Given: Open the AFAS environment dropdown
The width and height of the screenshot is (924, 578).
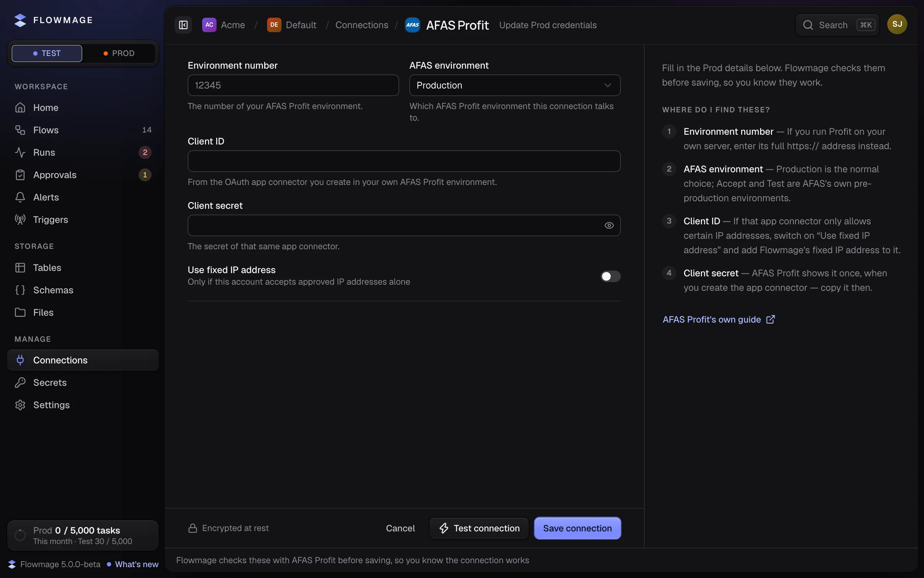Looking at the screenshot, I should tap(515, 85).
